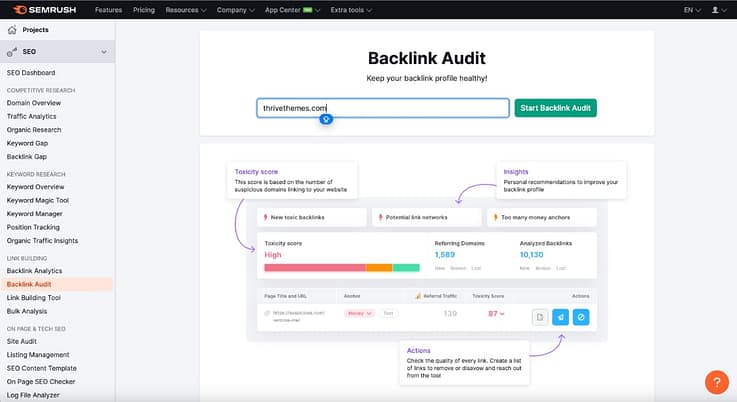Click the password manager icon under domain field
This screenshot has width=737, height=402.
click(x=326, y=119)
